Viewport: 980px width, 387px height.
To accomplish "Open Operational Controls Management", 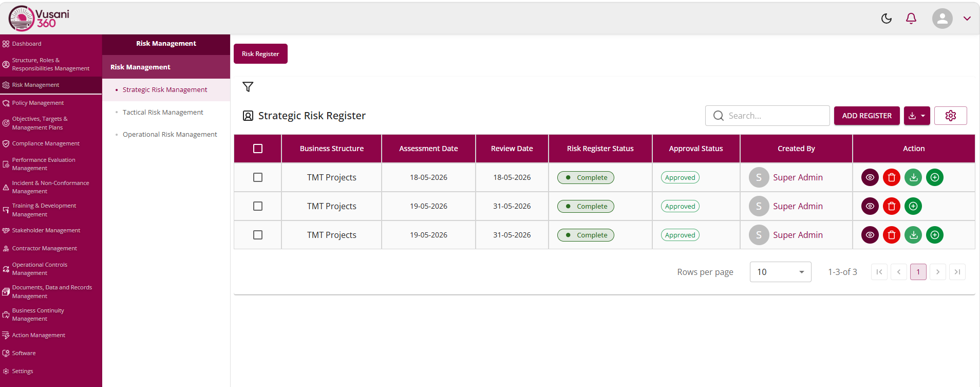I will pos(51,269).
